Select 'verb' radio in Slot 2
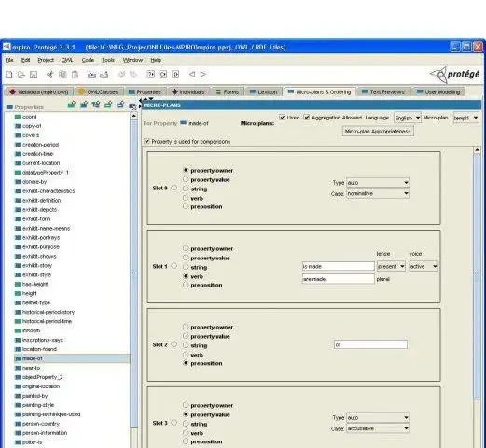486x448 pixels. 186,355
